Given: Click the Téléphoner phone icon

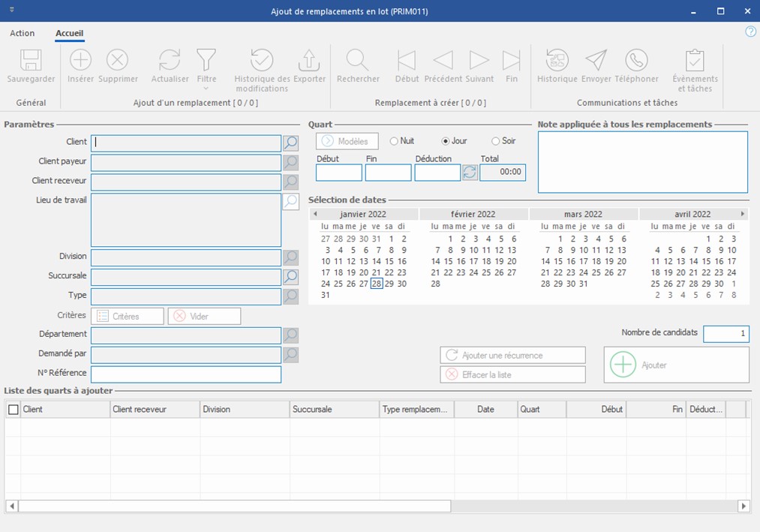Looking at the screenshot, I should pos(636,61).
